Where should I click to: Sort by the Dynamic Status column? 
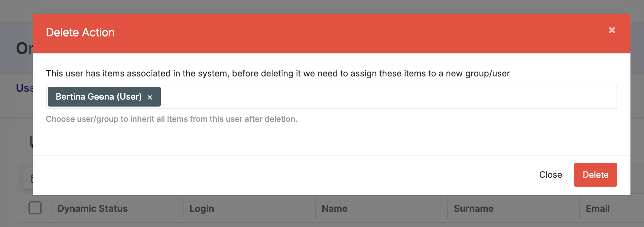tap(92, 208)
